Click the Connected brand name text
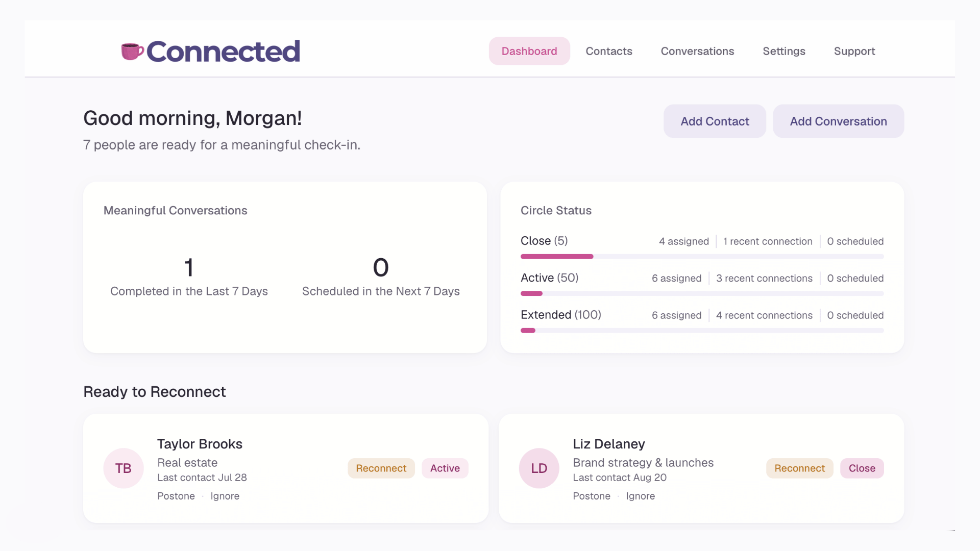980x551 pixels. point(223,52)
